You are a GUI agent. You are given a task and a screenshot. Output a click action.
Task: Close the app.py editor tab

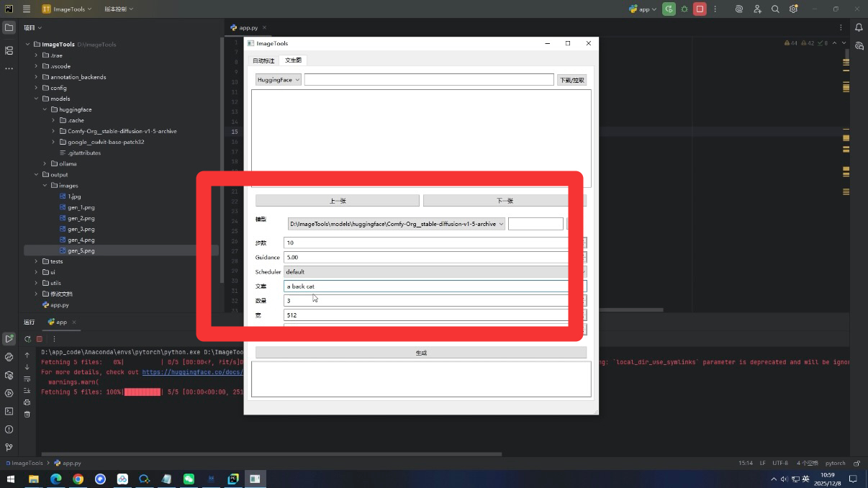pyautogui.click(x=265, y=27)
